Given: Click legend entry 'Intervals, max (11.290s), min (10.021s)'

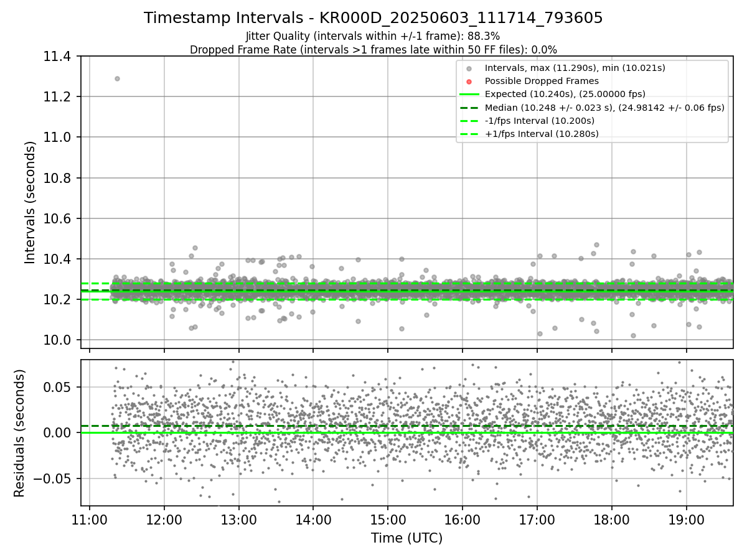Looking at the screenshot, I should click(575, 68).
